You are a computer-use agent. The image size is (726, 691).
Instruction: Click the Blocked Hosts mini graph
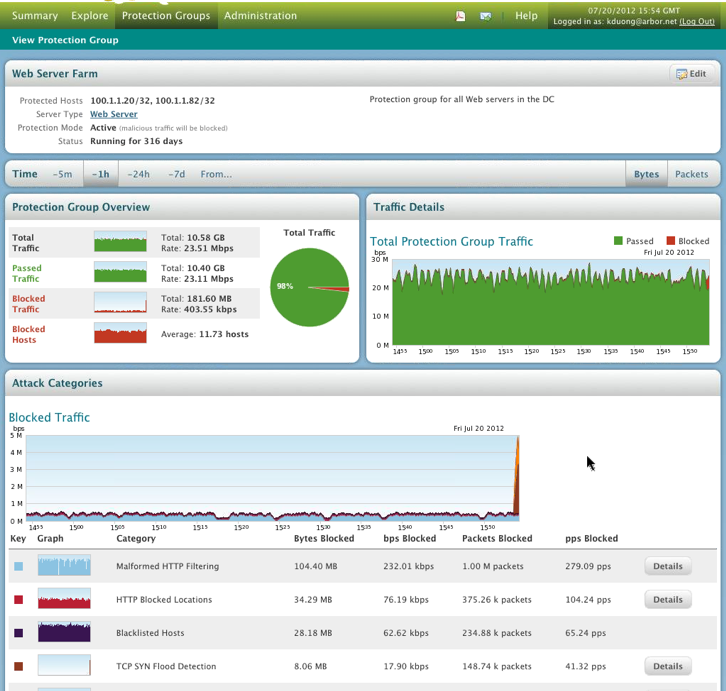(120, 333)
